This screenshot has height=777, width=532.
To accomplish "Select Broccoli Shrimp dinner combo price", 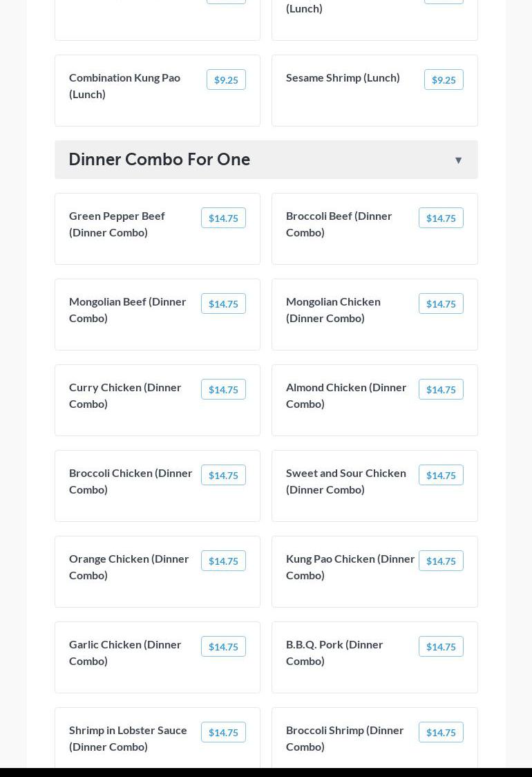I will point(441,733).
